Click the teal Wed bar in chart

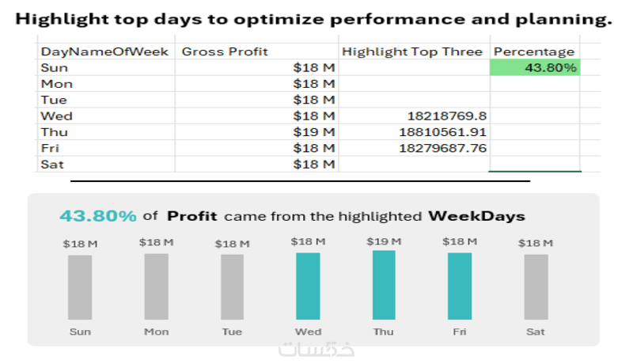(308, 286)
